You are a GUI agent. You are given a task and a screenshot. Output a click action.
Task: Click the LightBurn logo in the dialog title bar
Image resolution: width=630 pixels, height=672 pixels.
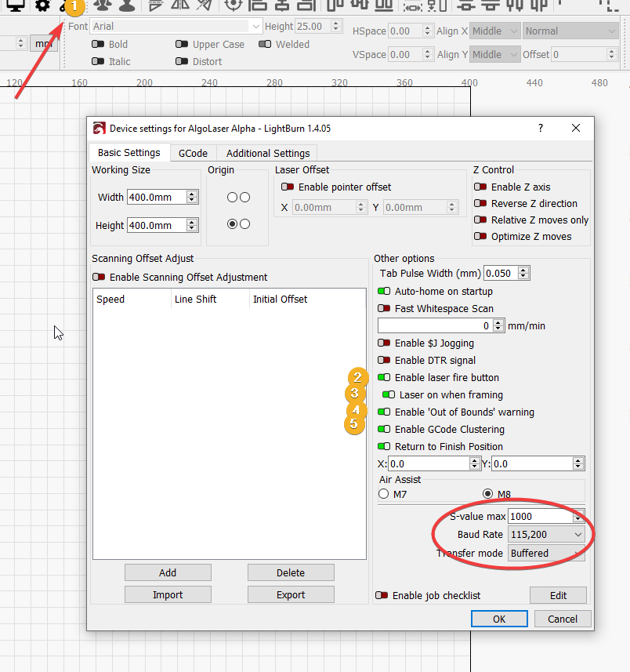[x=99, y=128]
